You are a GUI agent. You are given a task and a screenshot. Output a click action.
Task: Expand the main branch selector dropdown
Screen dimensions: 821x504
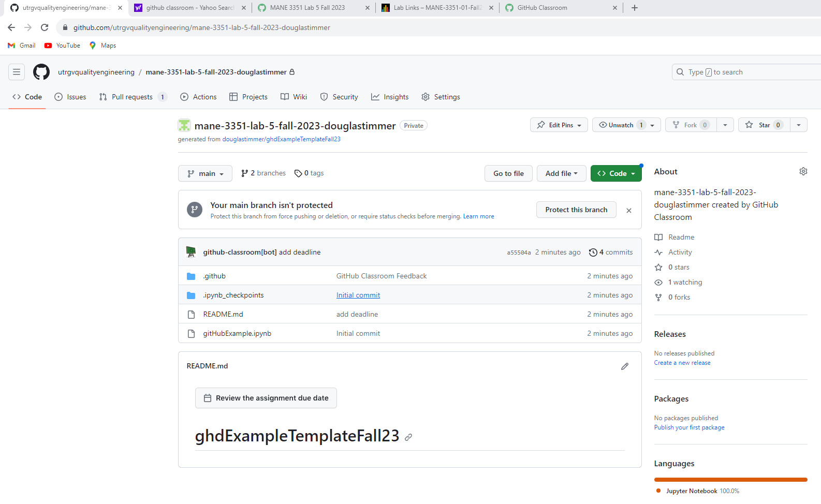pos(205,173)
